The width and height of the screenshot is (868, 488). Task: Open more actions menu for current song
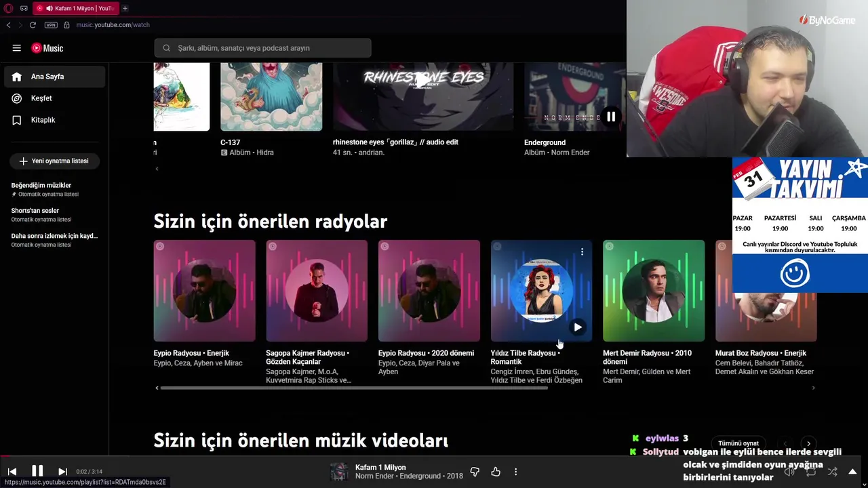pos(515,472)
